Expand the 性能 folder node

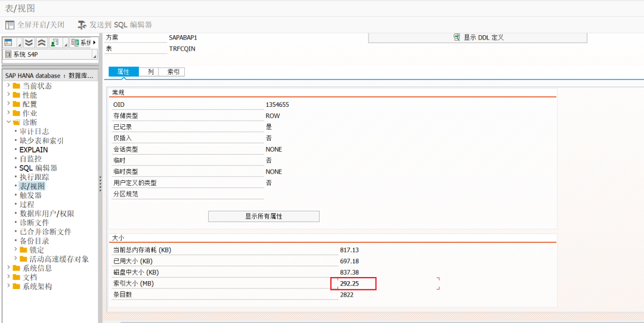pyautogui.click(x=8, y=94)
